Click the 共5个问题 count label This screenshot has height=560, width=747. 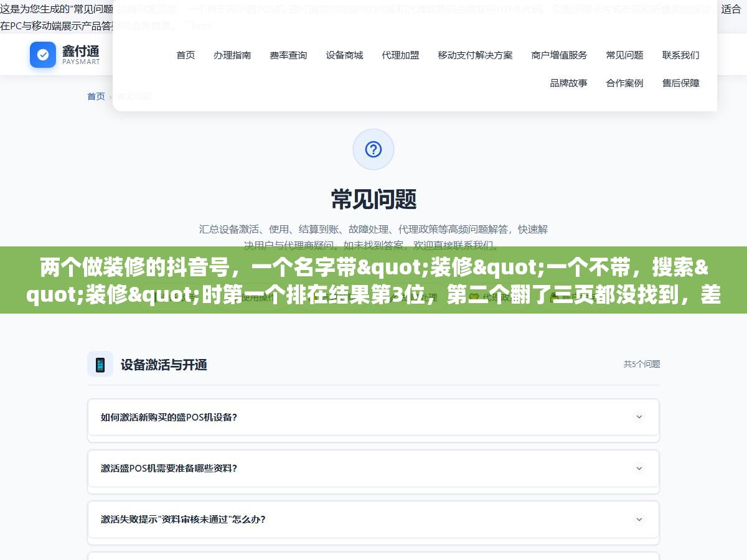click(x=642, y=364)
